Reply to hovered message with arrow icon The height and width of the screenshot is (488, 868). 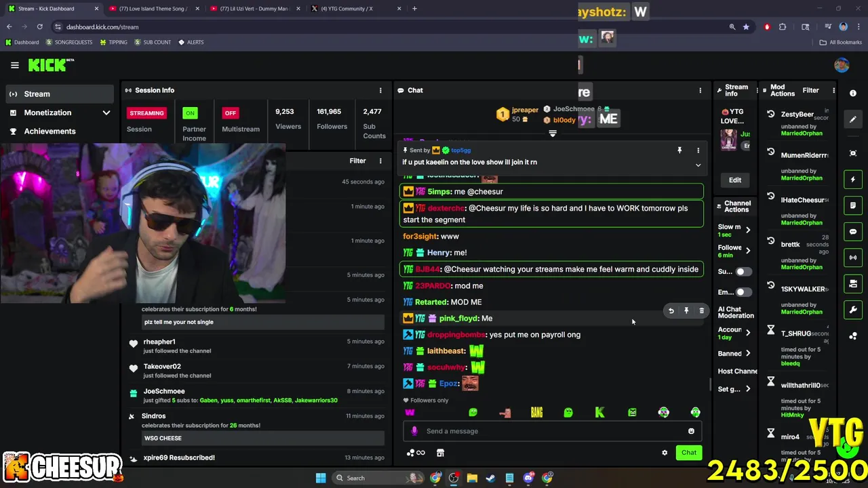671,310
